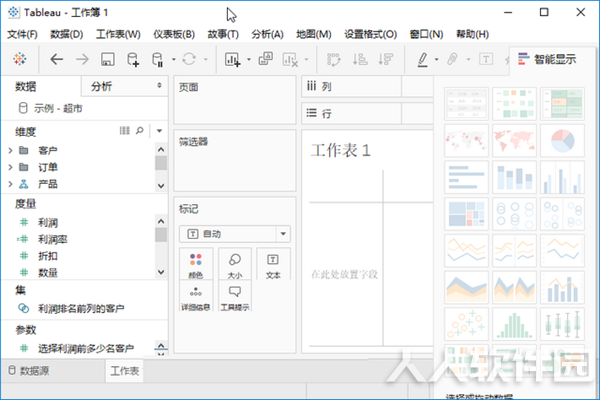Open the pause updates dropdown arrow
Viewport: 600px width, 400px height.
(173, 59)
